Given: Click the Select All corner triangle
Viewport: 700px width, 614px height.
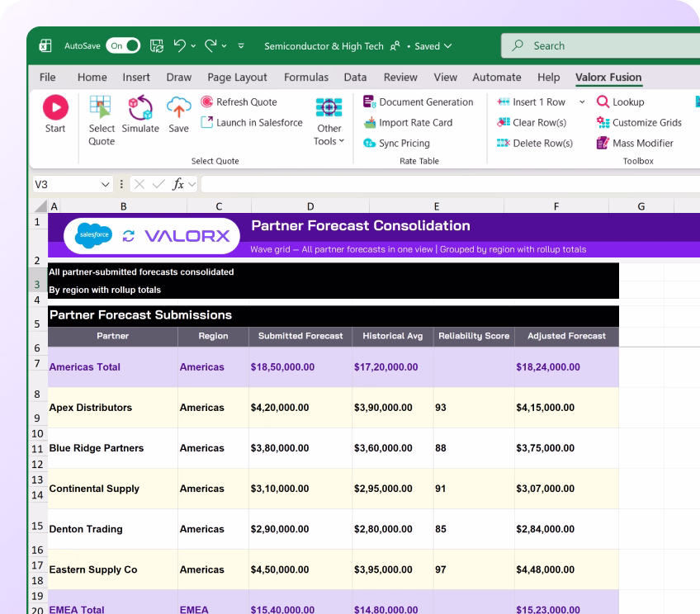Looking at the screenshot, I should click(x=40, y=205).
